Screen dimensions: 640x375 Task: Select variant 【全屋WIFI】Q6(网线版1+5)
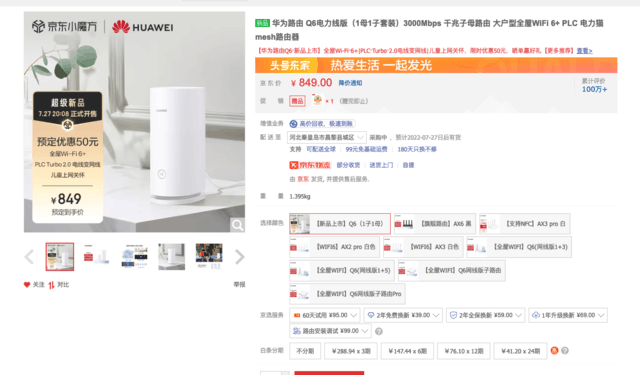pyautogui.click(x=342, y=271)
